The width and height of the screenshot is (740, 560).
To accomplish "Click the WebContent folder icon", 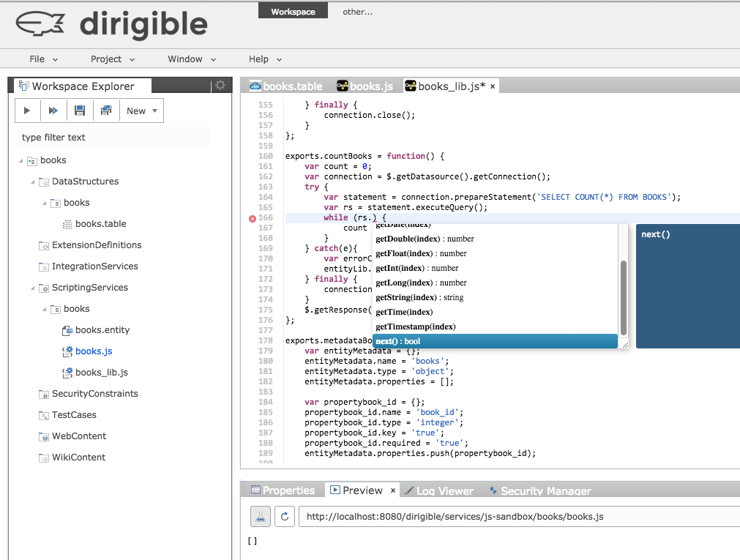I will pos(44,437).
